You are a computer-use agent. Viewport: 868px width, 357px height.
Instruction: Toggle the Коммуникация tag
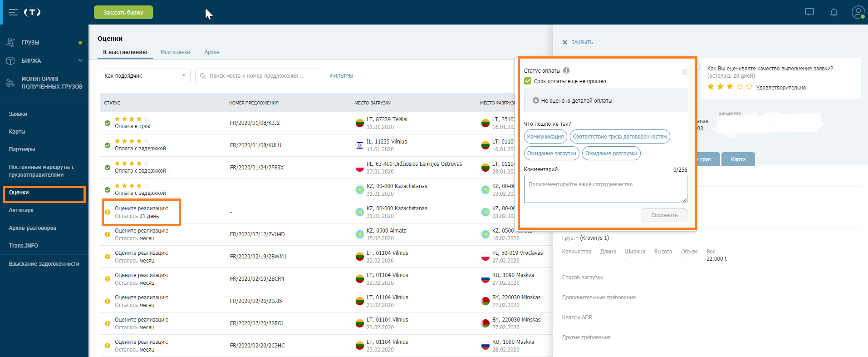tap(545, 137)
